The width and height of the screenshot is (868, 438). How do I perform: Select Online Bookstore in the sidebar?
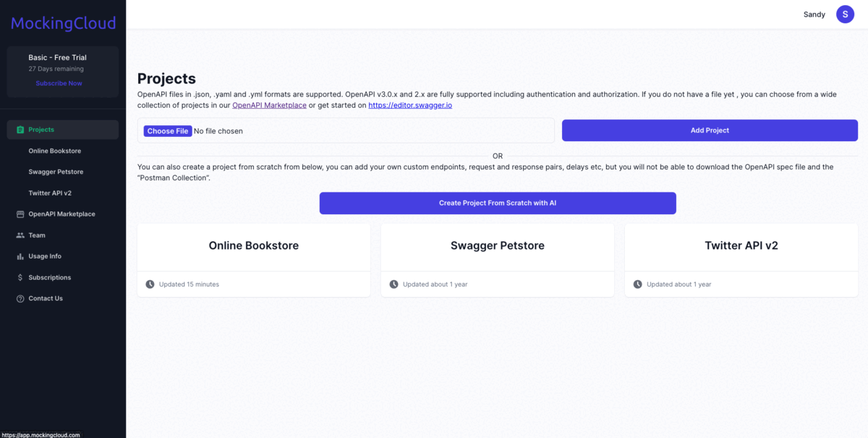pos(55,151)
